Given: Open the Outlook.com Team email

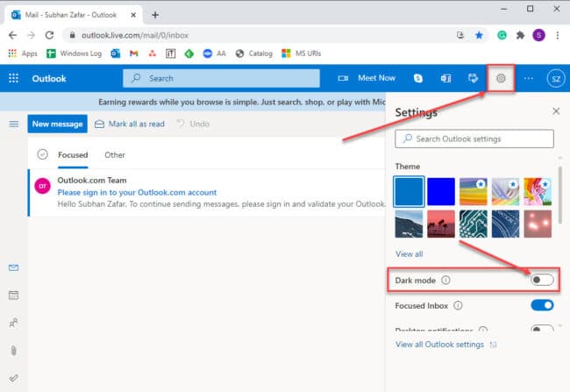Looking at the screenshot, I should (207, 192).
